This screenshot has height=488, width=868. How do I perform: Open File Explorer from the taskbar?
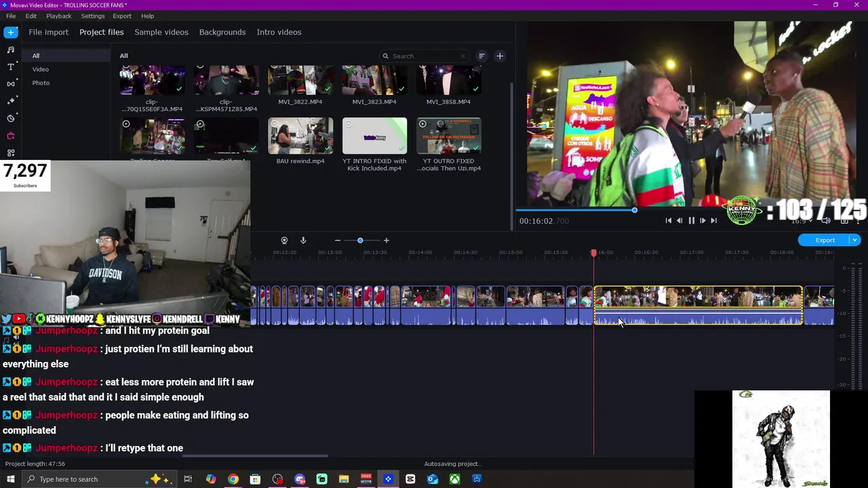click(x=344, y=479)
